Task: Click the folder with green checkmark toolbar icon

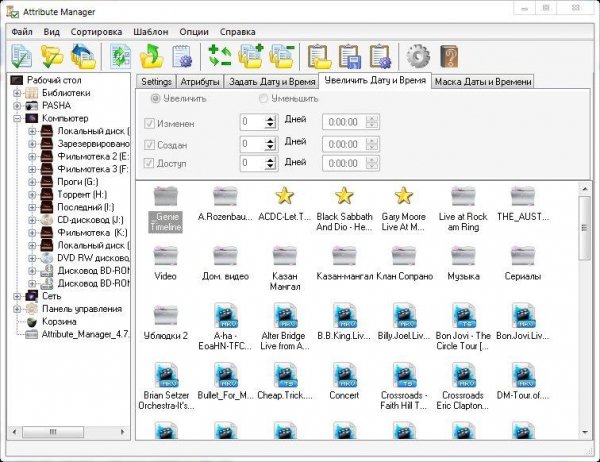Action: pos(52,57)
